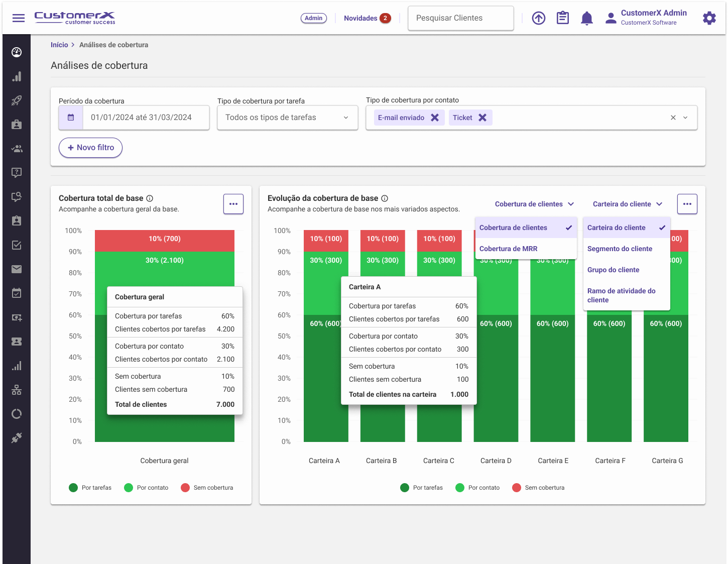
Task: Open the clipboard tasks icon
Action: 562,19
